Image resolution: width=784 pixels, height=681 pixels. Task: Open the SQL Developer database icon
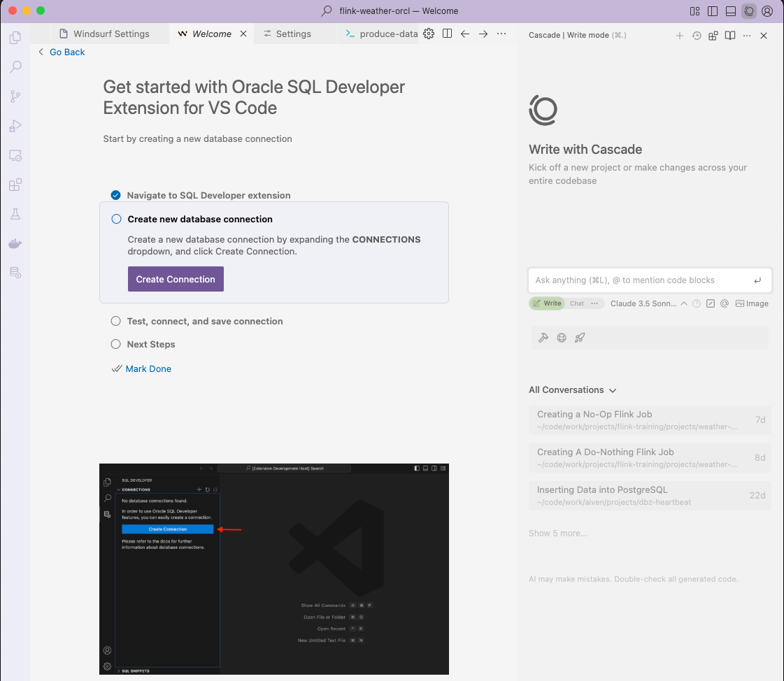pyautogui.click(x=15, y=273)
